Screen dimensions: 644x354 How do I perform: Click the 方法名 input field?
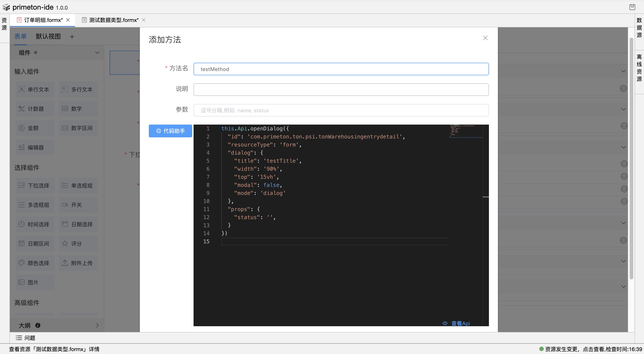coord(341,69)
